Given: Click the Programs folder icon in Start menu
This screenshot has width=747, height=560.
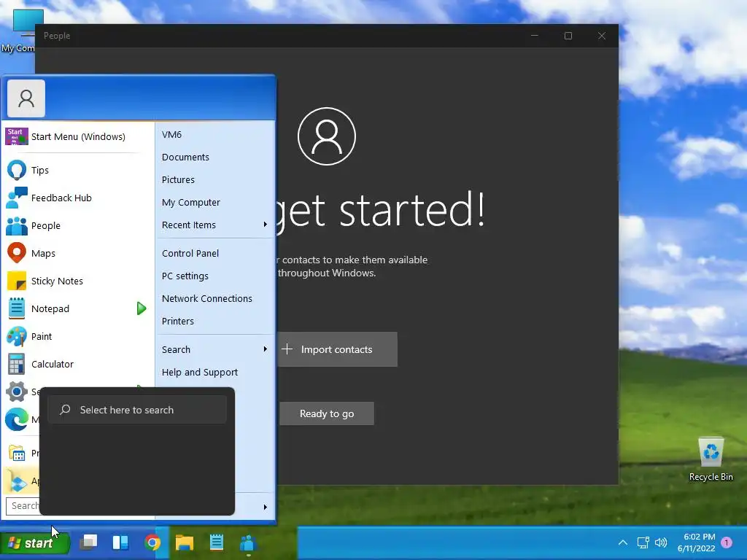Looking at the screenshot, I should (x=18, y=453).
